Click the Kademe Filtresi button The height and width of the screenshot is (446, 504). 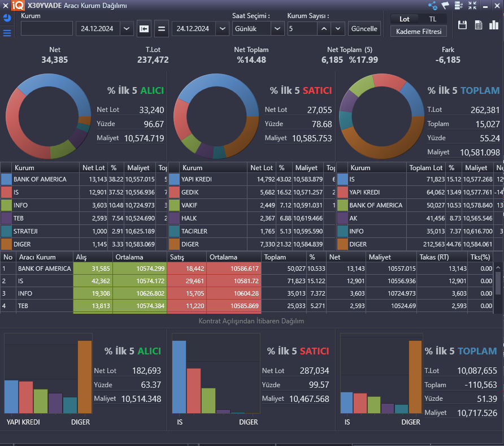point(419,32)
